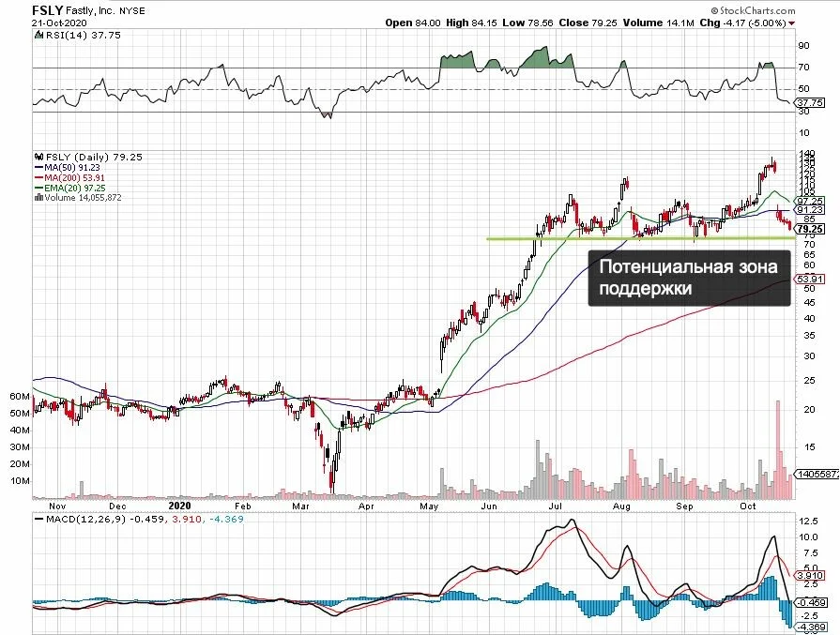840x635 pixels.
Task: Click the MA(50) 91.23 legend entry
Action: tap(71, 168)
